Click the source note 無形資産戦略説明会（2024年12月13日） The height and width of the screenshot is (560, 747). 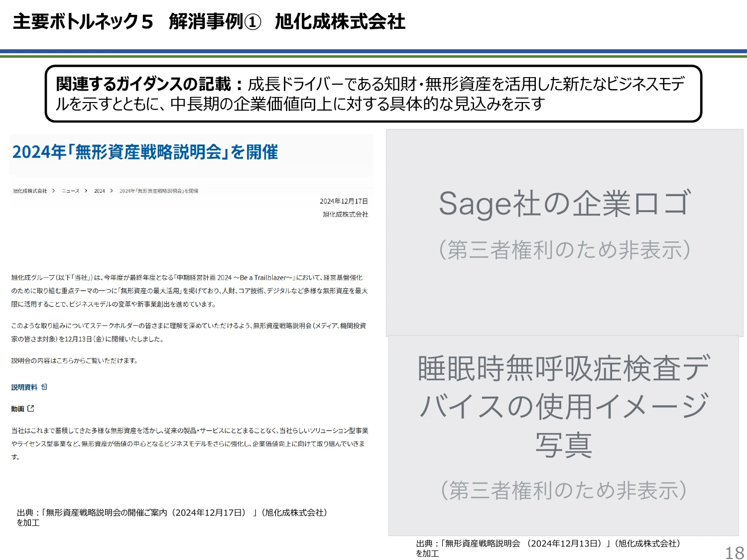coord(549,548)
